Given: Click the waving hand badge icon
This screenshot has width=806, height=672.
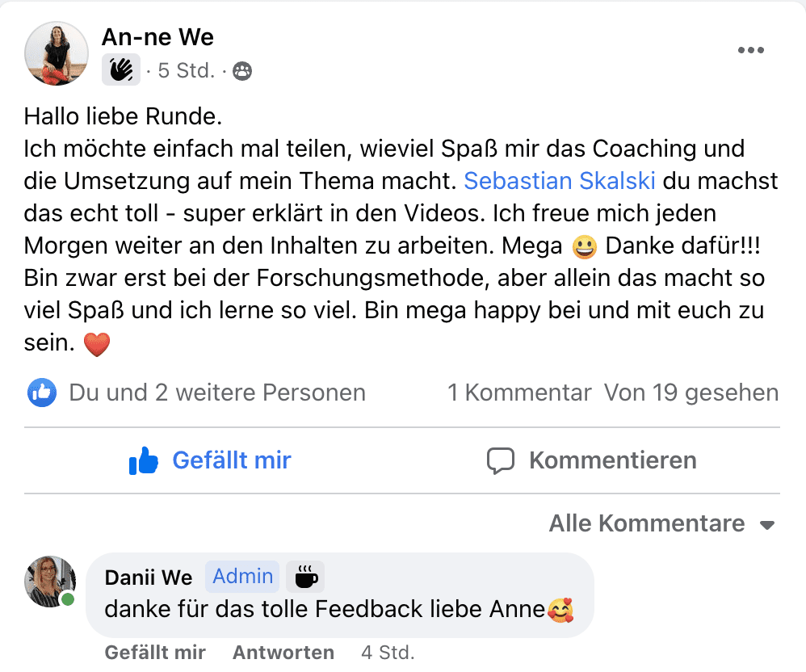Looking at the screenshot, I should coord(121,70).
